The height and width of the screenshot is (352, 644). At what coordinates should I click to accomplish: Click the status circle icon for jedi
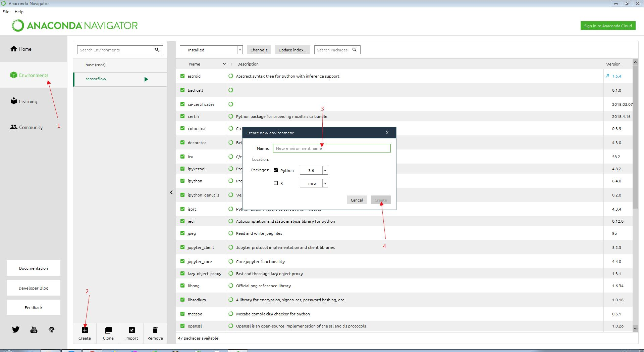pos(231,221)
